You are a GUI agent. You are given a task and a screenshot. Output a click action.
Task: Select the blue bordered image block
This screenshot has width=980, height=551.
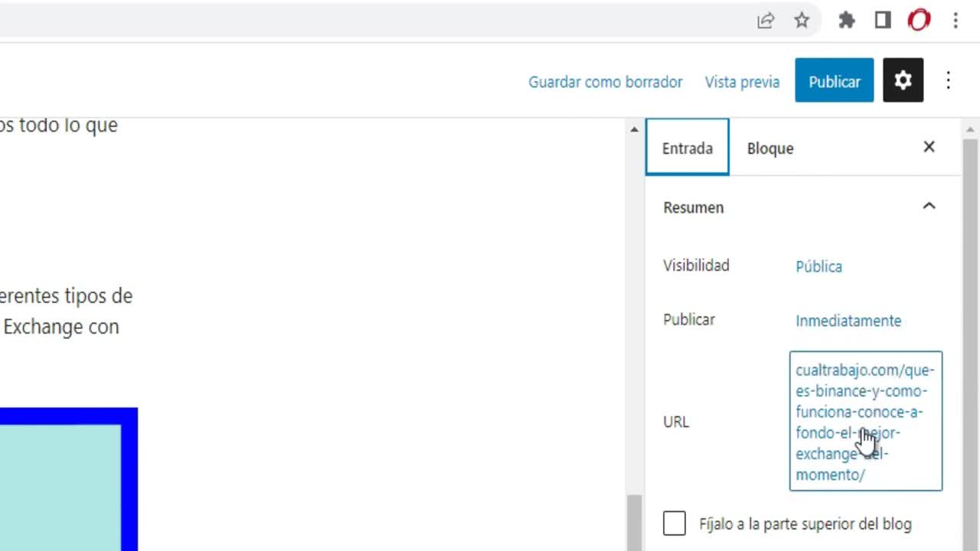68,479
